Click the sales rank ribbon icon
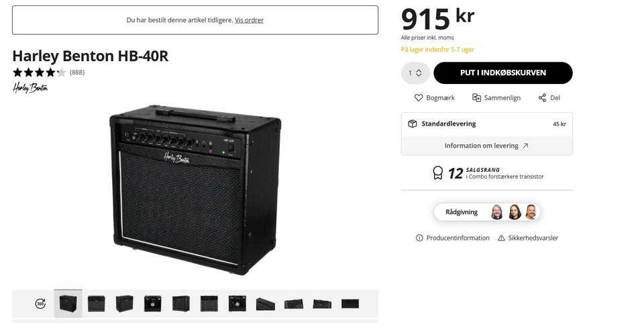The height and width of the screenshot is (323, 644). (x=438, y=173)
